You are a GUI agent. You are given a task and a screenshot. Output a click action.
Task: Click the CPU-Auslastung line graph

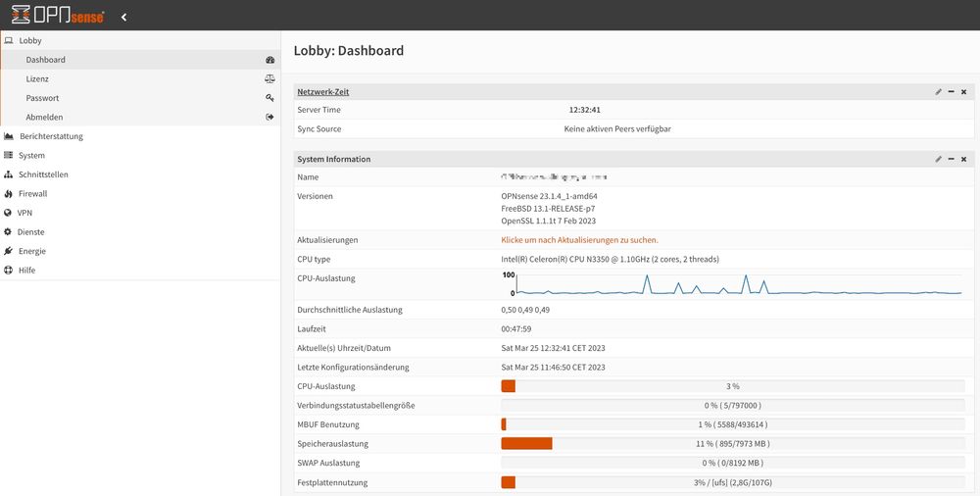coord(732,284)
